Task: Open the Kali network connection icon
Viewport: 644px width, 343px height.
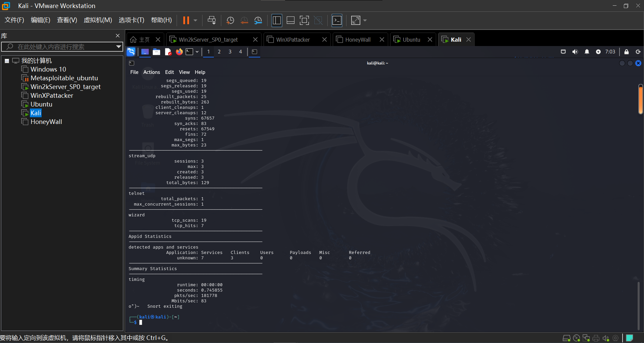Action: tap(563, 52)
